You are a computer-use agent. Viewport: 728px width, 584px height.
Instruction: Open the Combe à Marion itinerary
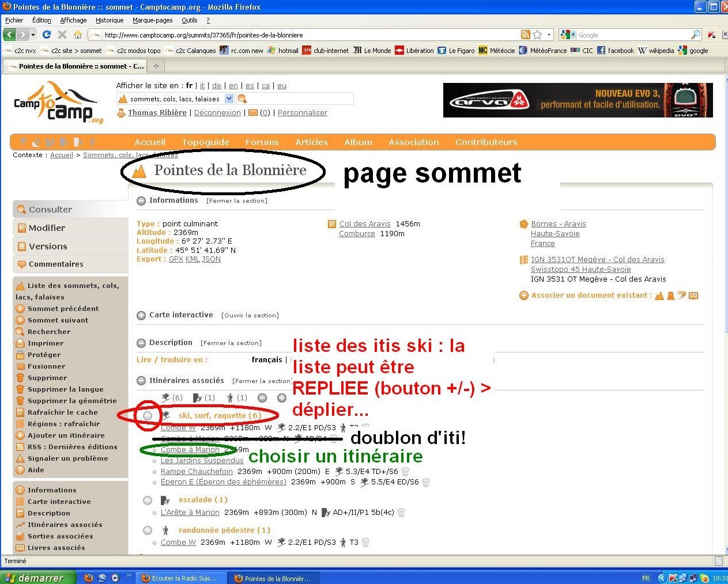pos(190,450)
